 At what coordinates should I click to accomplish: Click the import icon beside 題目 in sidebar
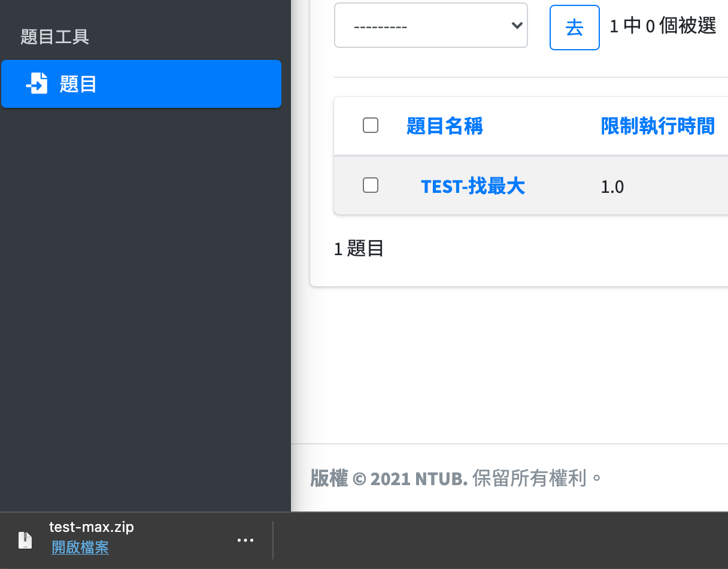pyautogui.click(x=37, y=84)
